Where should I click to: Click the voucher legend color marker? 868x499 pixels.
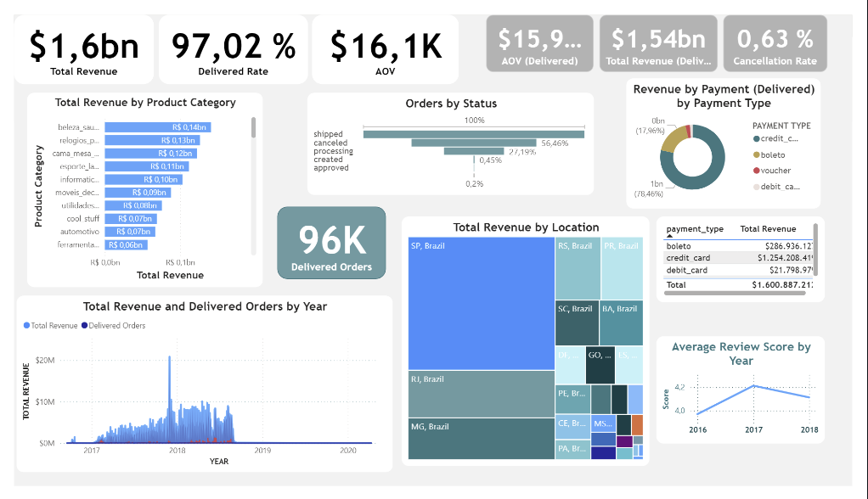[x=757, y=171]
